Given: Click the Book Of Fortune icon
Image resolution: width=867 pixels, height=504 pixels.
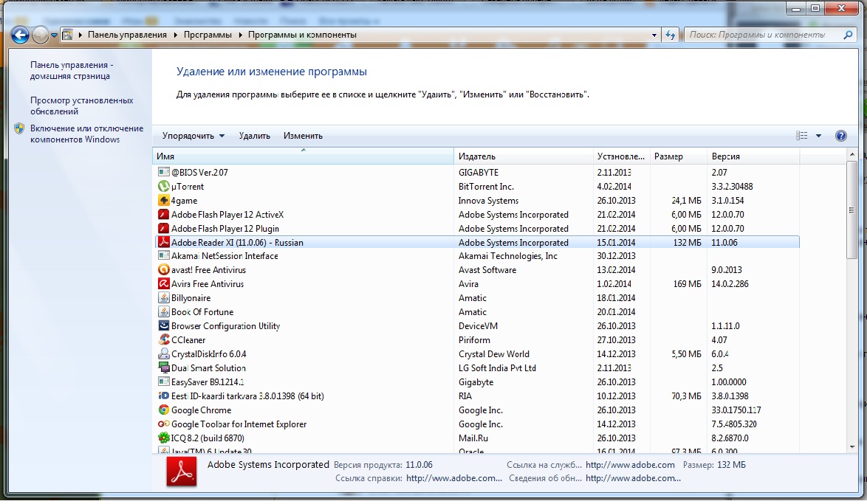Looking at the screenshot, I should (x=163, y=311).
